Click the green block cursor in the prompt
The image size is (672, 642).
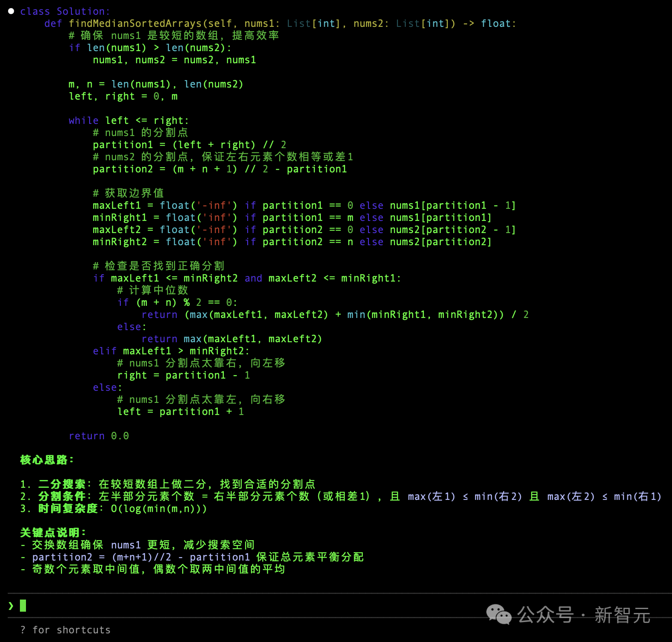click(x=23, y=606)
